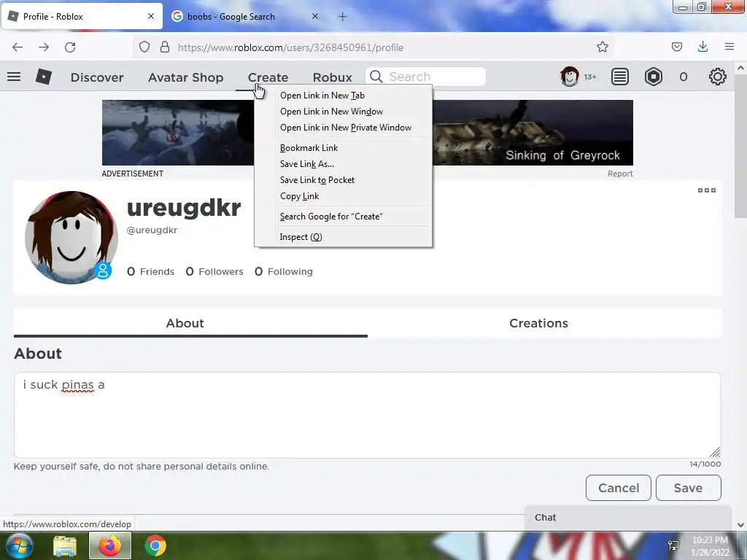Go back with browser back arrow
Image resolution: width=747 pixels, height=560 pixels.
point(18,47)
